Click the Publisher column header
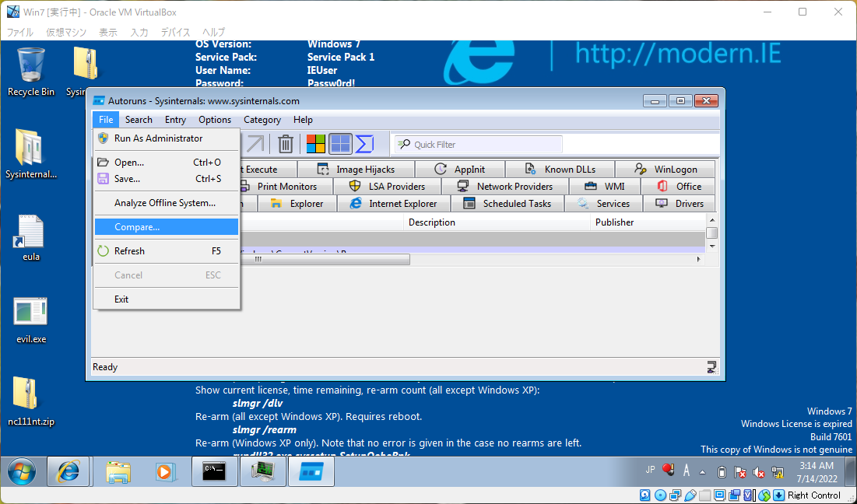This screenshot has height=504, width=857. (648, 222)
